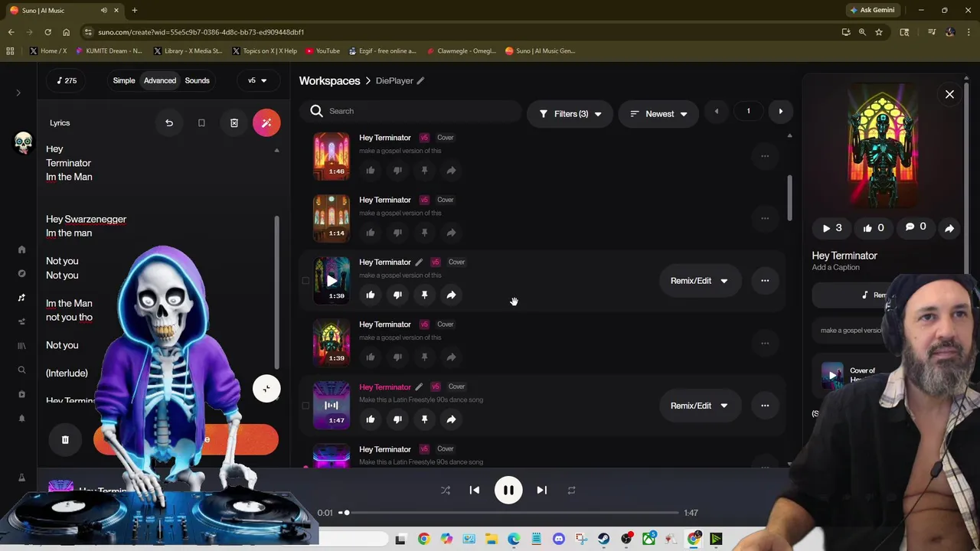Click the bookmark icon in Lyrics header

[x=201, y=122]
